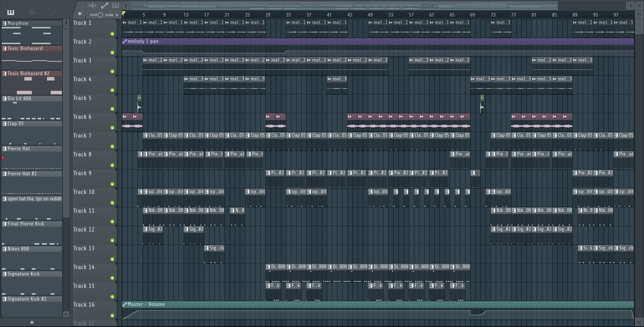
Task: Mute Track 5 using its green light
Action: tap(112, 109)
